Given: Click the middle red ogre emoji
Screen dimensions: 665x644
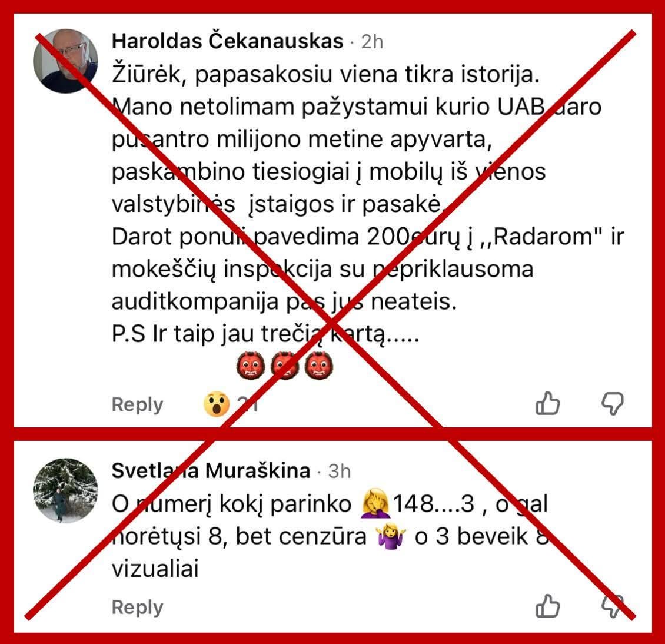Looking at the screenshot, I should click(285, 366).
